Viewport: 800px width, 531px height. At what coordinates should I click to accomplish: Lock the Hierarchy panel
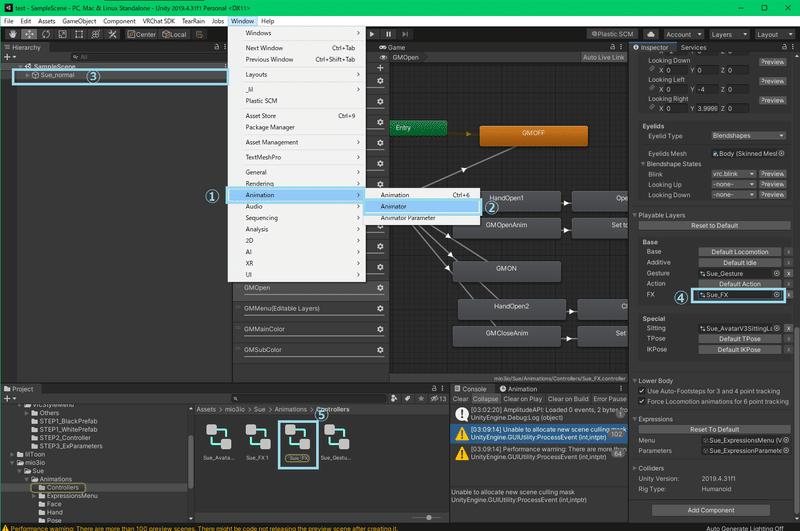[216, 47]
